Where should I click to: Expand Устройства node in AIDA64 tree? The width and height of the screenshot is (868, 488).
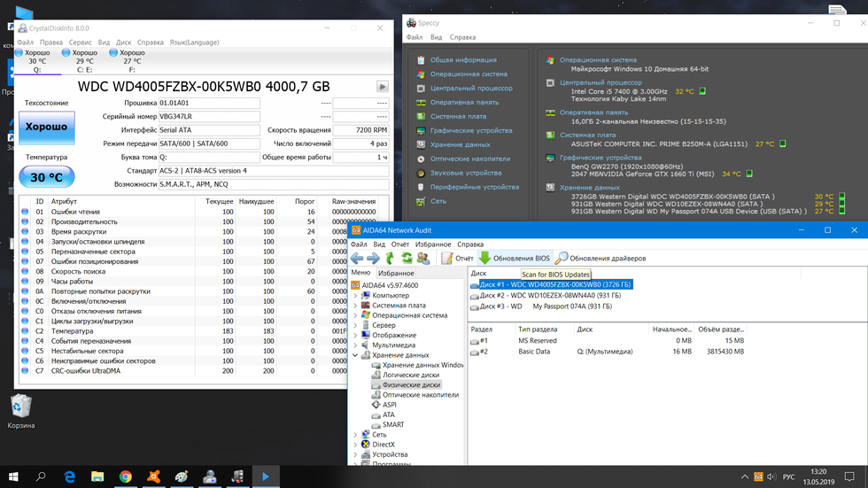355,454
